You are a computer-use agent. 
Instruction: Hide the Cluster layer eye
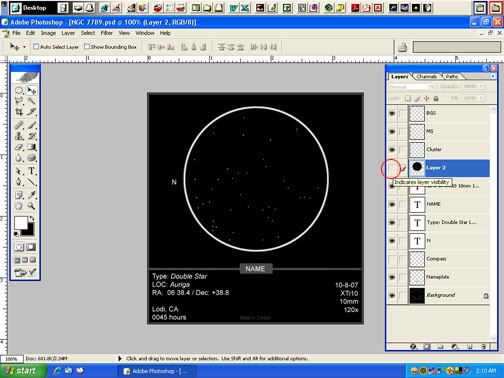[x=392, y=150]
